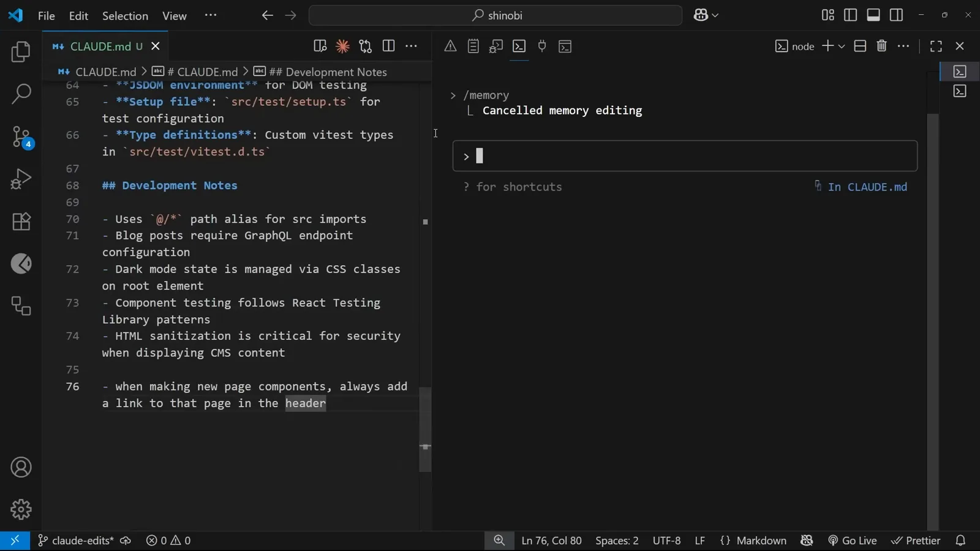Go back in navigation history
Image resolution: width=980 pixels, height=551 pixels.
click(267, 15)
